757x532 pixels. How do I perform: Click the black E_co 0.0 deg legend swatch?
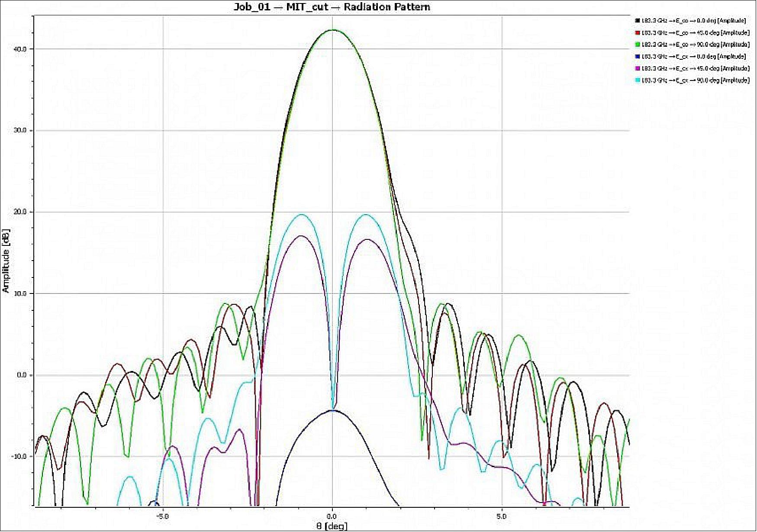point(637,21)
